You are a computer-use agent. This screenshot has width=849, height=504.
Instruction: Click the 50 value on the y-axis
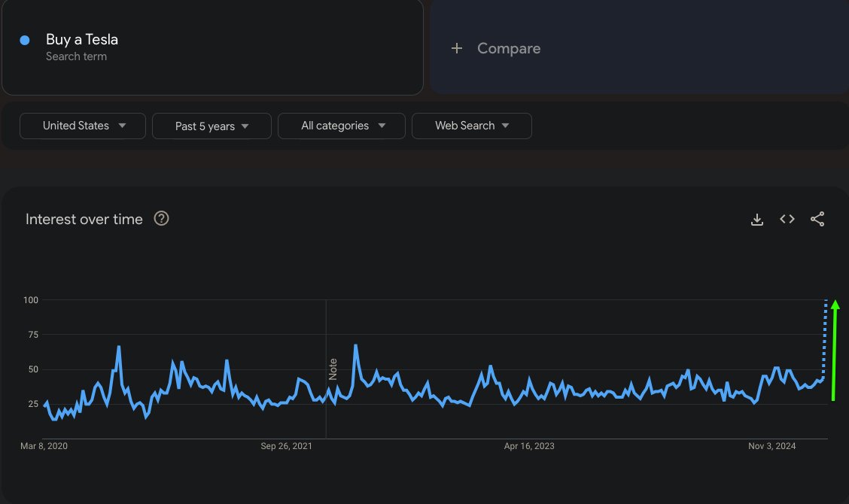click(x=33, y=369)
